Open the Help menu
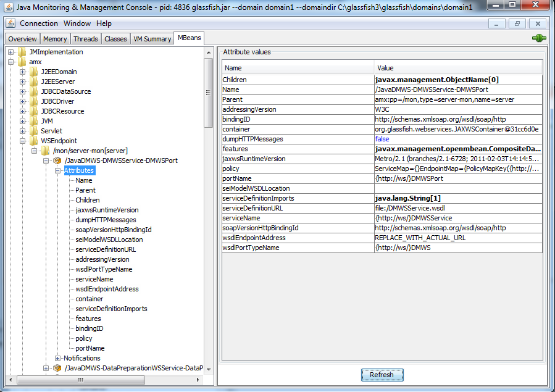The image size is (555, 392). tap(104, 23)
